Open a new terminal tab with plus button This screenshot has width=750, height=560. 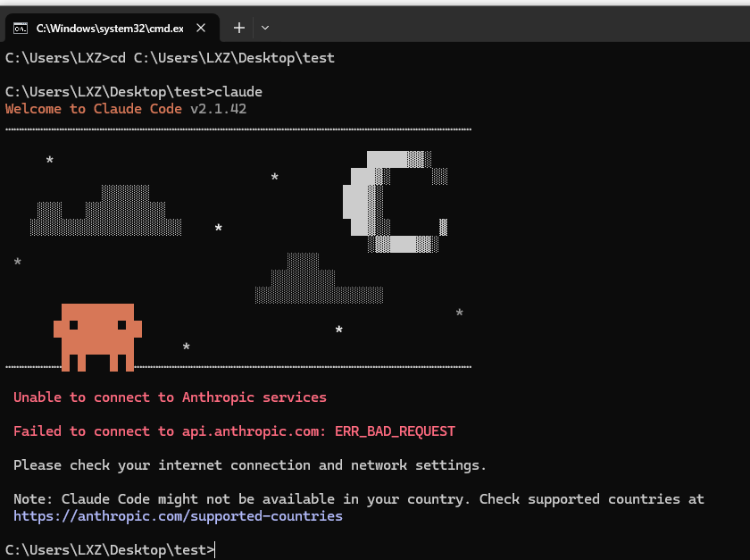238,28
